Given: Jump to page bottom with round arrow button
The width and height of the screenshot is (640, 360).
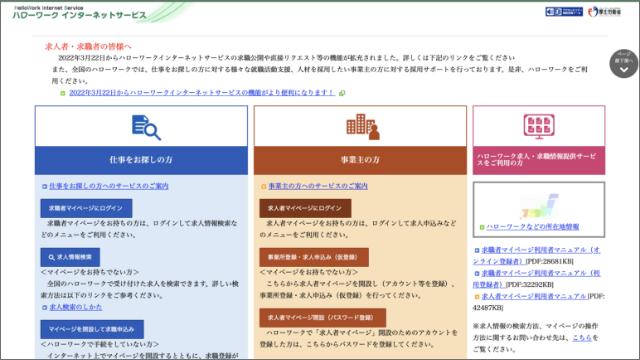Looking at the screenshot, I should (x=623, y=63).
